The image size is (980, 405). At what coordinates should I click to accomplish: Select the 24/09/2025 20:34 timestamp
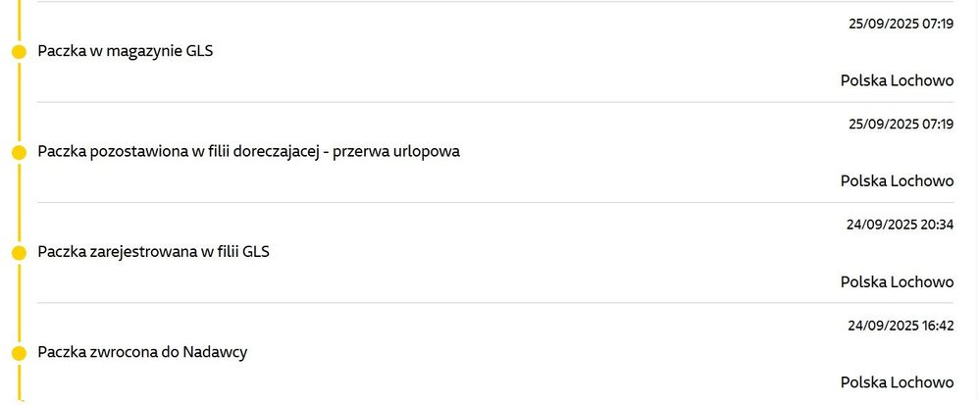click(900, 224)
